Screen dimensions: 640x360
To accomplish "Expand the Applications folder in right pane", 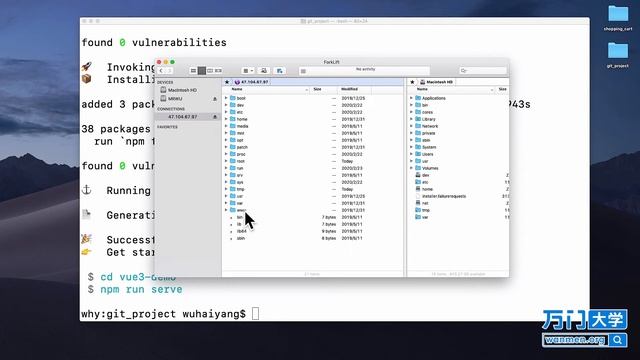I will point(411,98).
